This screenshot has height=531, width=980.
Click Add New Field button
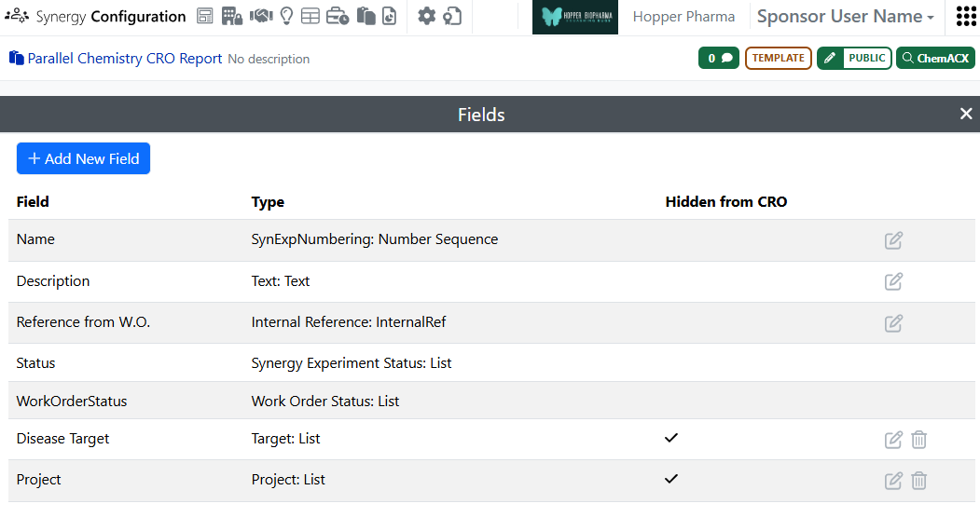[x=83, y=158]
